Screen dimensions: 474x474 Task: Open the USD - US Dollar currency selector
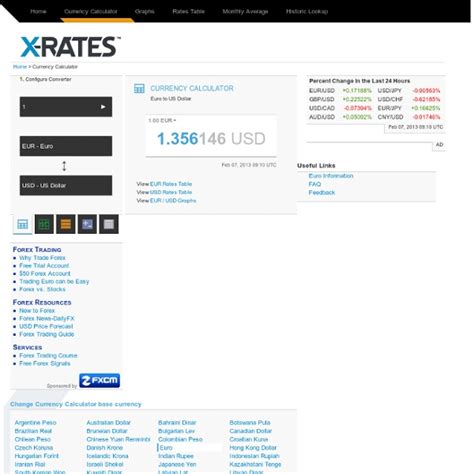(66, 185)
